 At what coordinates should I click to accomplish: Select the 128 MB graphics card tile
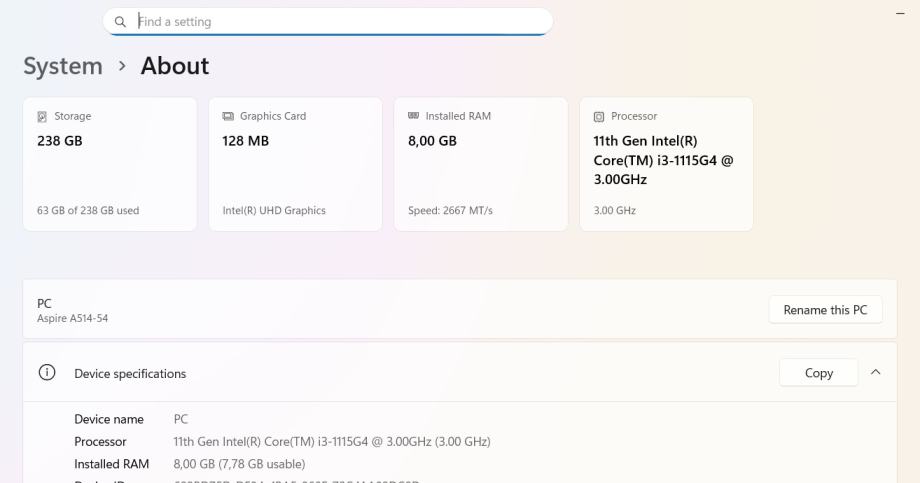click(295, 164)
